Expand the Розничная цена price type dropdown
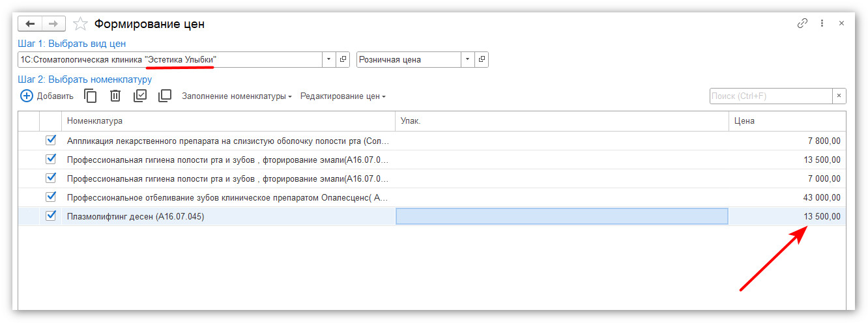This screenshot has height=323, width=868. [467, 59]
